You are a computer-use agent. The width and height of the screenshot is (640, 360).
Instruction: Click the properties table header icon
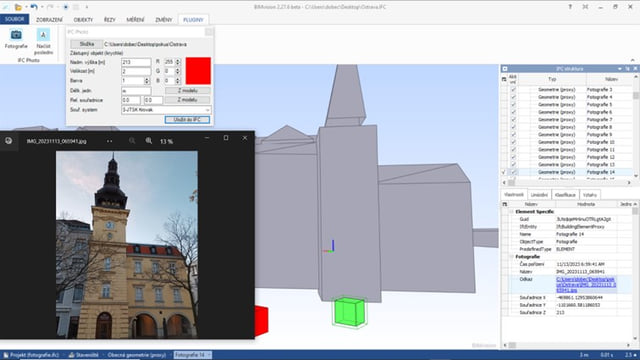(x=505, y=204)
